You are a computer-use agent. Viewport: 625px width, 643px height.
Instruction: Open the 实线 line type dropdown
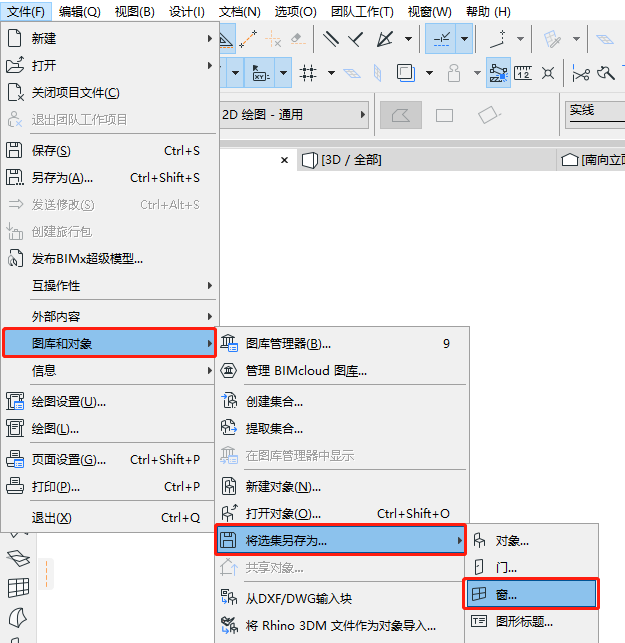pyautogui.click(x=594, y=111)
